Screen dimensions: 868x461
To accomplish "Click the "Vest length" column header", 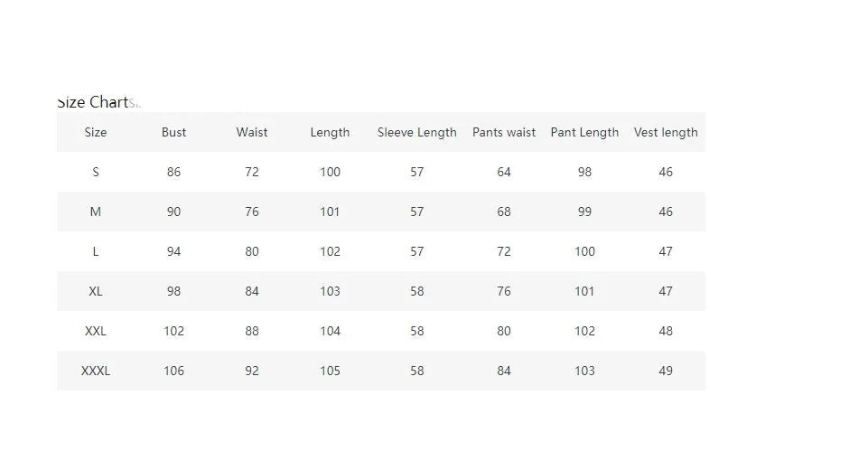I will click(666, 132).
